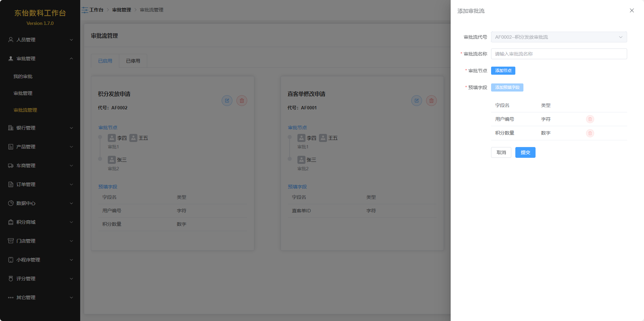Delete the 积分数量 prefill field row
The width and height of the screenshot is (644, 321).
[590, 133]
